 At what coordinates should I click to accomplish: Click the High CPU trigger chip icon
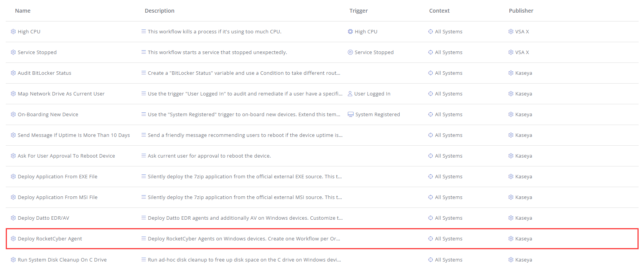pos(350,31)
